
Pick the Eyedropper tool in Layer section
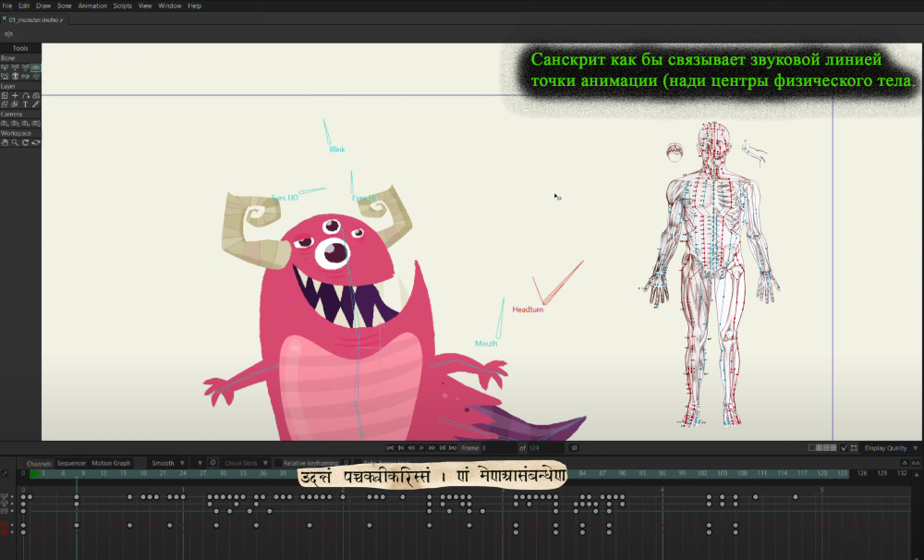(36, 103)
